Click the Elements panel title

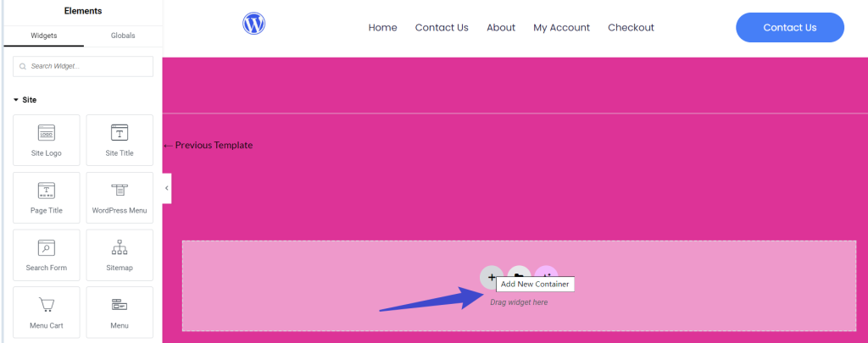coord(83,11)
